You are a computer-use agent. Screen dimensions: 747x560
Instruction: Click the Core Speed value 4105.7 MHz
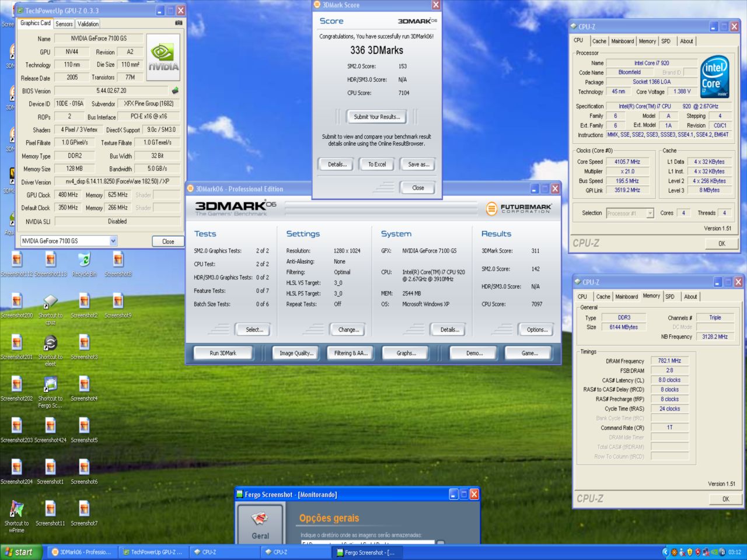click(x=627, y=162)
